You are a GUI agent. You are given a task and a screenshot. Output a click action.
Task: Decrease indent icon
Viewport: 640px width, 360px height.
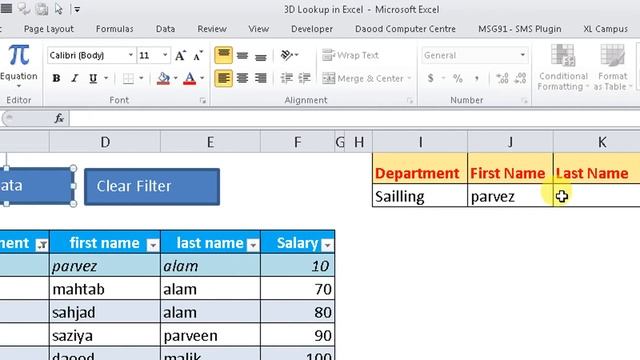click(x=287, y=78)
